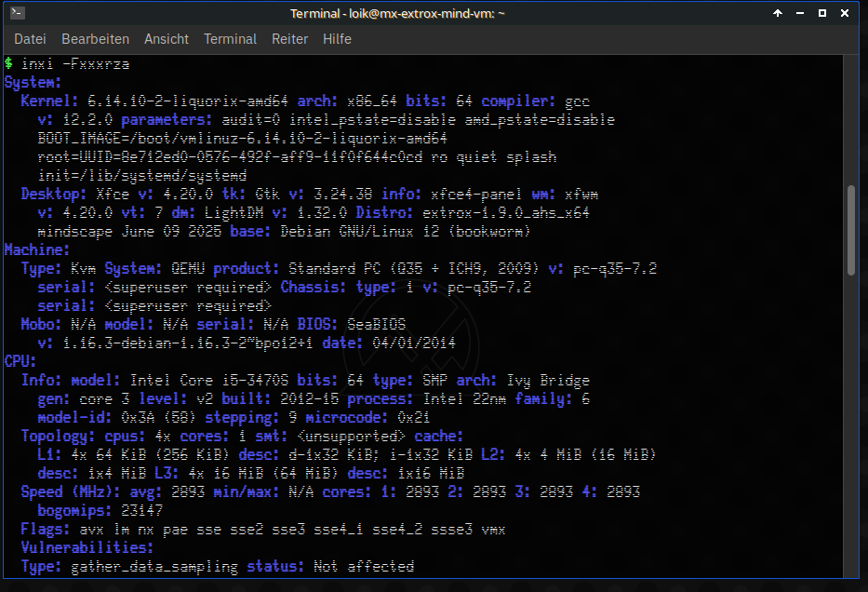
Task: Click the 'Ivy Bridge' arch value
Action: (x=548, y=381)
